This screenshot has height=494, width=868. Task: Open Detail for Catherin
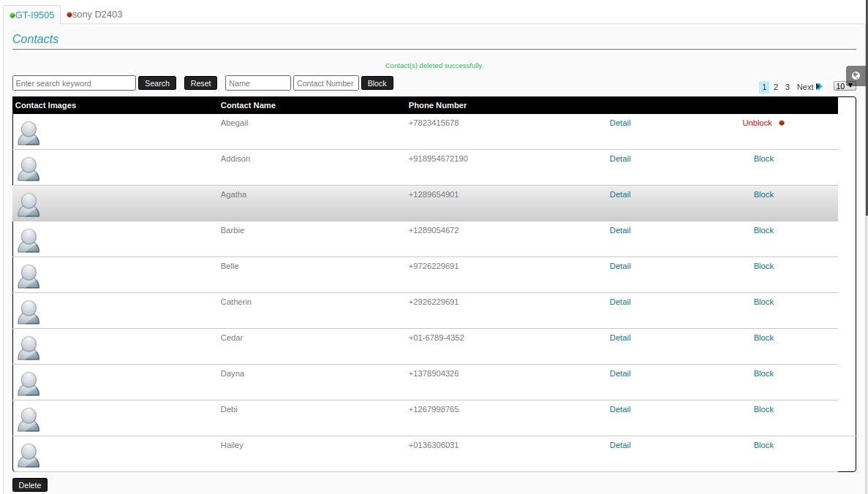(x=620, y=302)
